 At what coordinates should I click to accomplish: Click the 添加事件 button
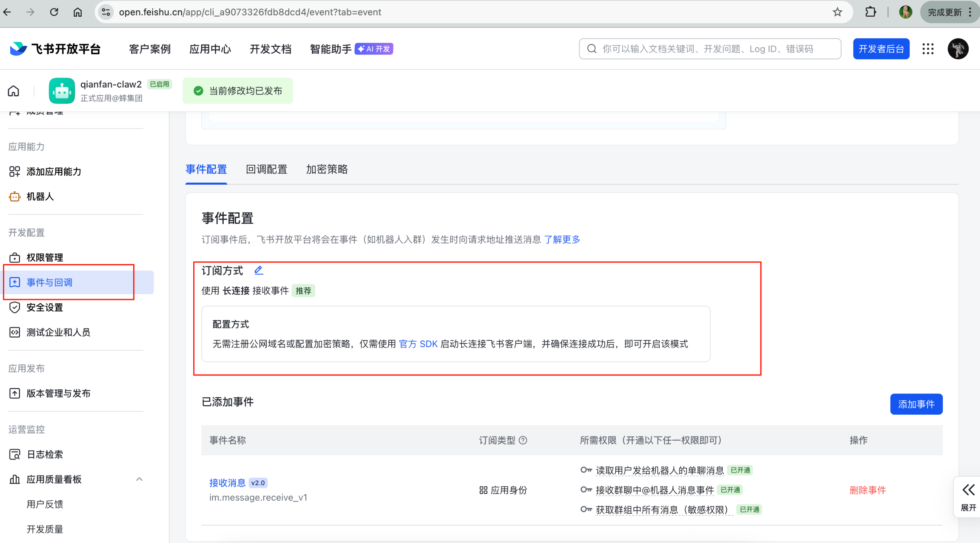click(916, 404)
